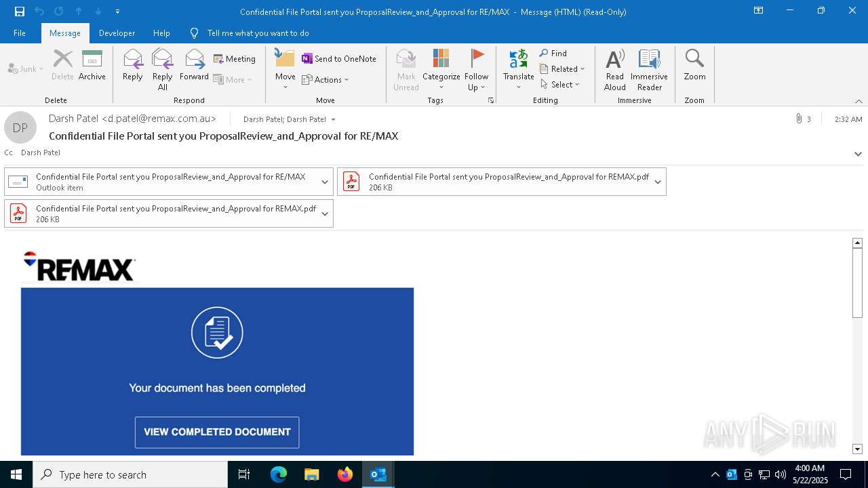Archive this email
Screen dimensions: 868x488
[x=92, y=65]
